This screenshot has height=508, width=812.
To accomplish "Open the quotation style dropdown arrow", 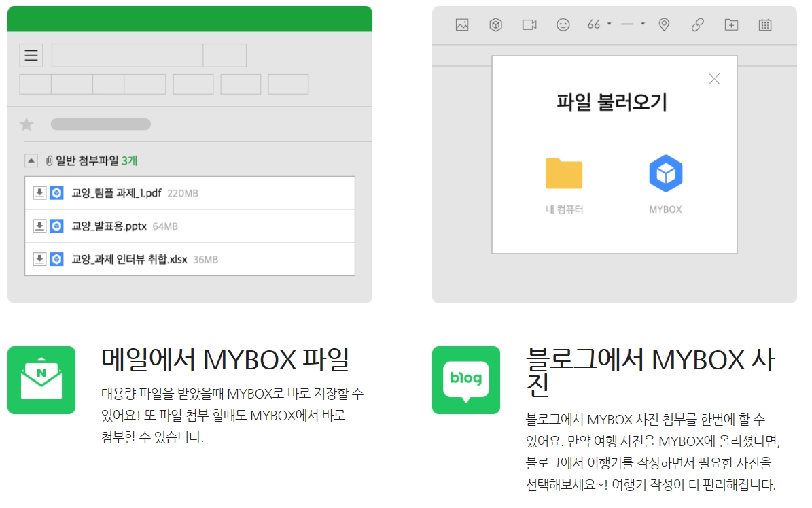I will coord(610,24).
